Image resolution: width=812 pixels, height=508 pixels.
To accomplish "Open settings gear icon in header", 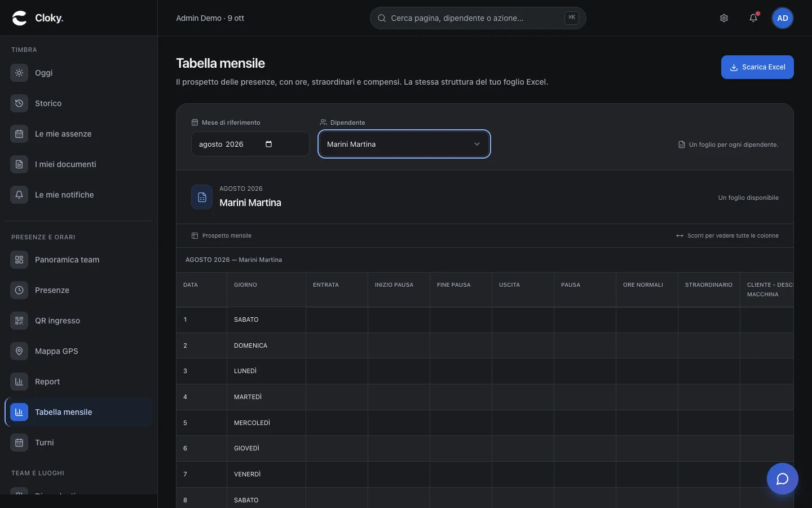I will 724,18.
